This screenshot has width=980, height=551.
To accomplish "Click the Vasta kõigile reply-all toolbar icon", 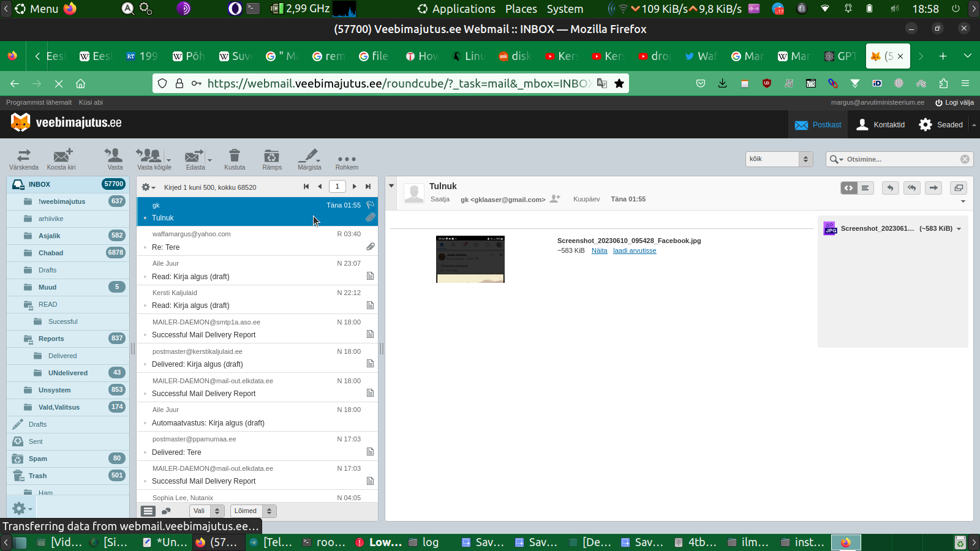I will pyautogui.click(x=151, y=159).
